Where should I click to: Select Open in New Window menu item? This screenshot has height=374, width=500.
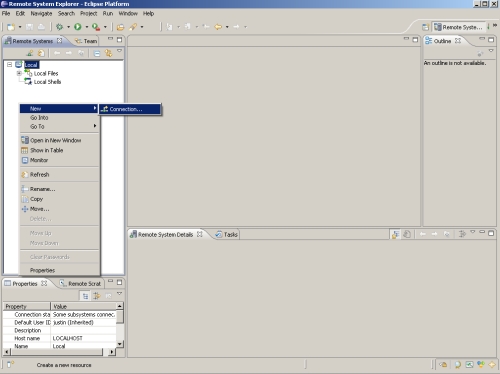[60, 140]
